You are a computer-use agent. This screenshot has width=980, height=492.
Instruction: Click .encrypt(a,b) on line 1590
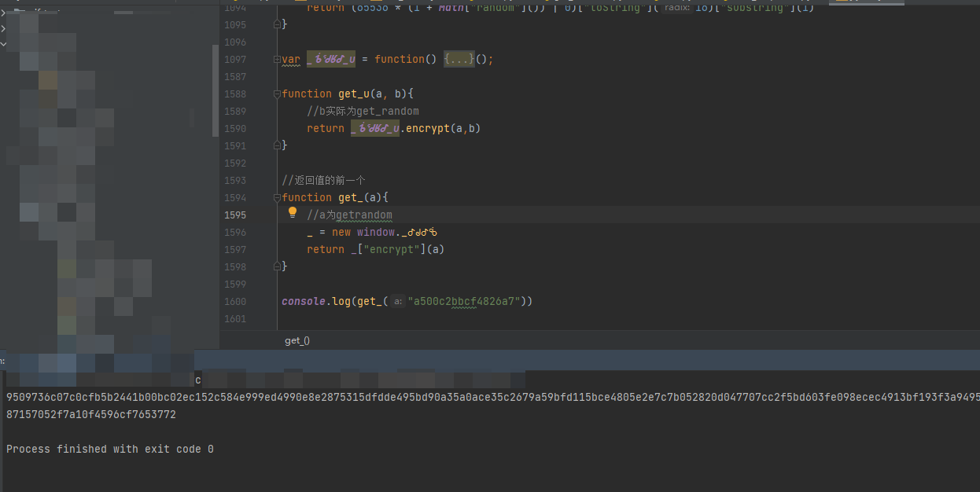[x=440, y=128]
